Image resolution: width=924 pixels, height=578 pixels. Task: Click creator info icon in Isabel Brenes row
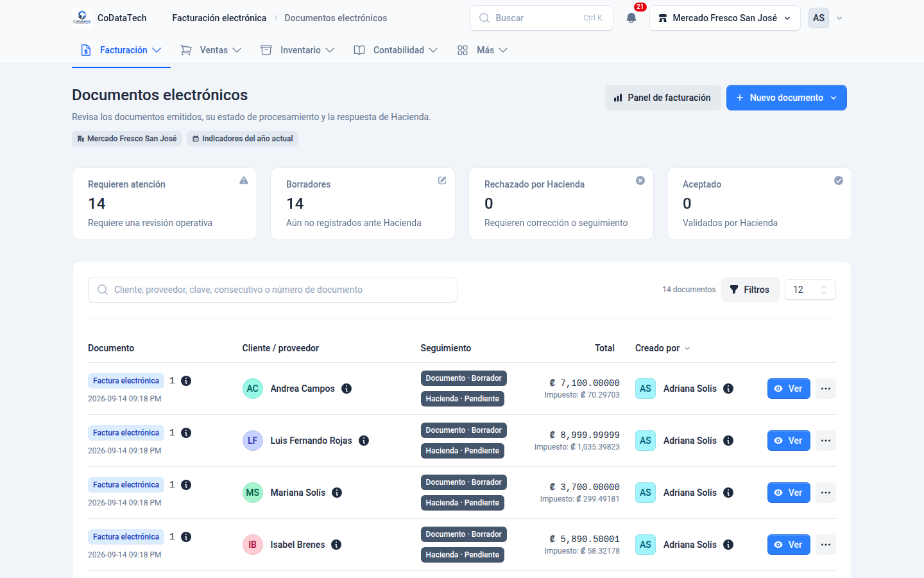728,545
